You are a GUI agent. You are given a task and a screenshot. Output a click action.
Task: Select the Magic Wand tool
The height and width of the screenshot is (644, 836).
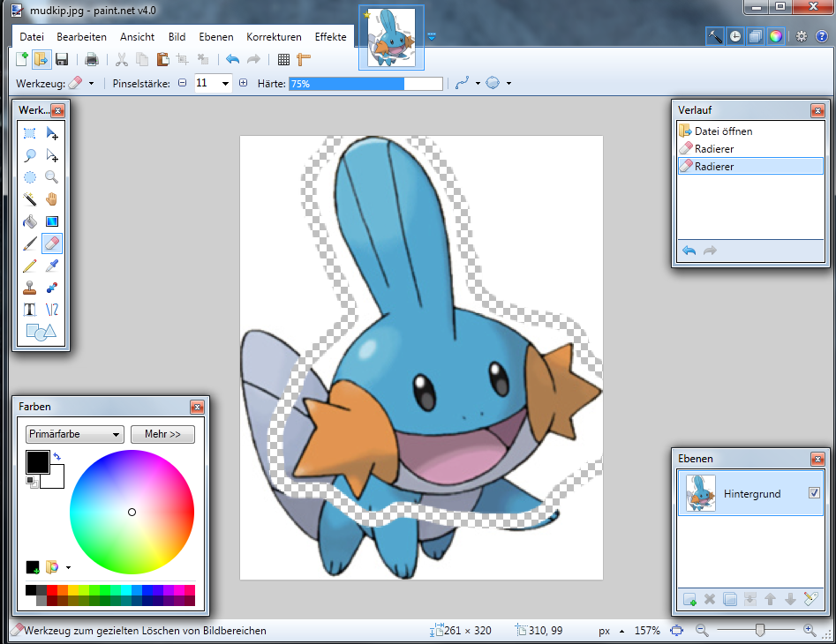tap(30, 199)
